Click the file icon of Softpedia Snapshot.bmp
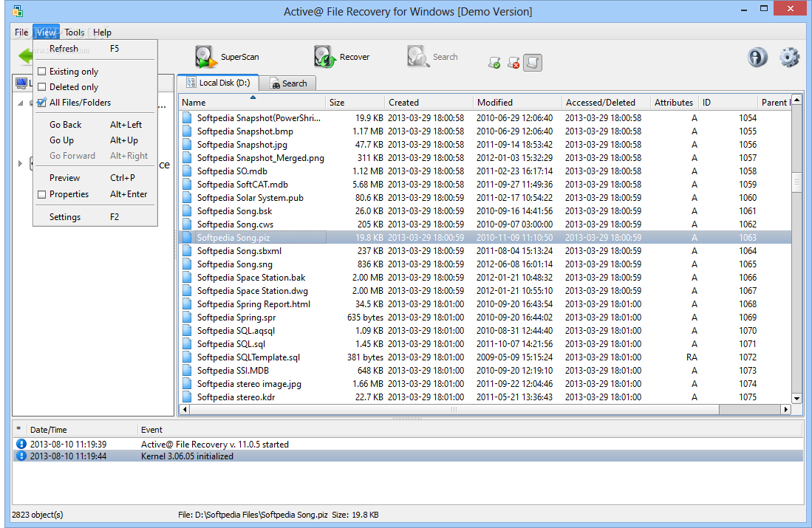Viewport: 812px width, 528px height. tap(187, 131)
